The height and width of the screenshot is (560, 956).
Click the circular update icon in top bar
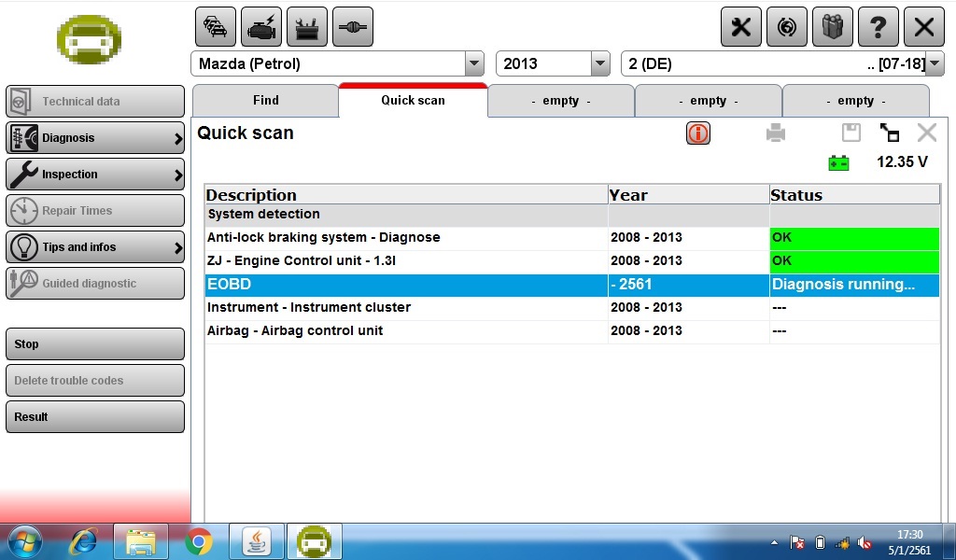(787, 27)
